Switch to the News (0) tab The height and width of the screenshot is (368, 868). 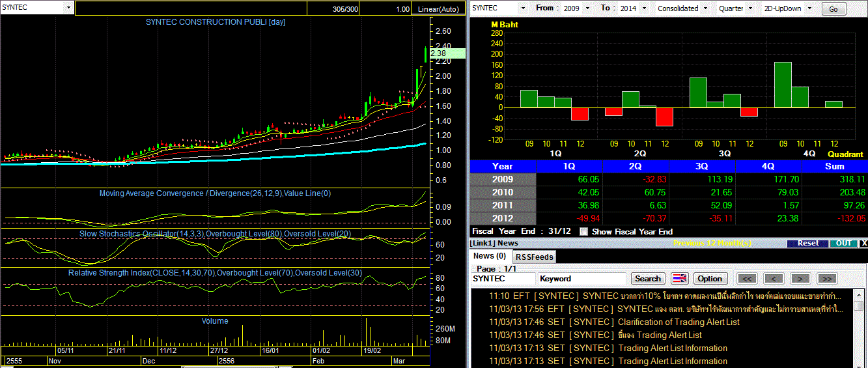489,256
